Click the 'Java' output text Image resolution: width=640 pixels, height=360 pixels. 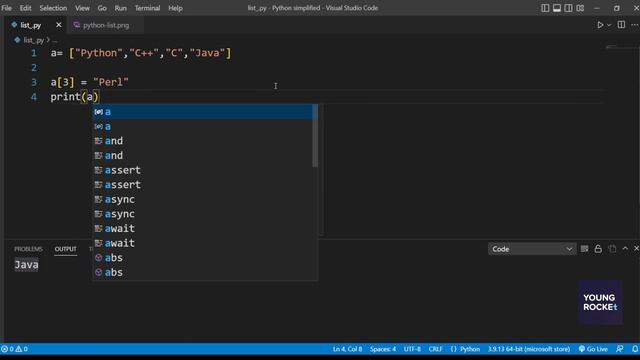pos(27,265)
